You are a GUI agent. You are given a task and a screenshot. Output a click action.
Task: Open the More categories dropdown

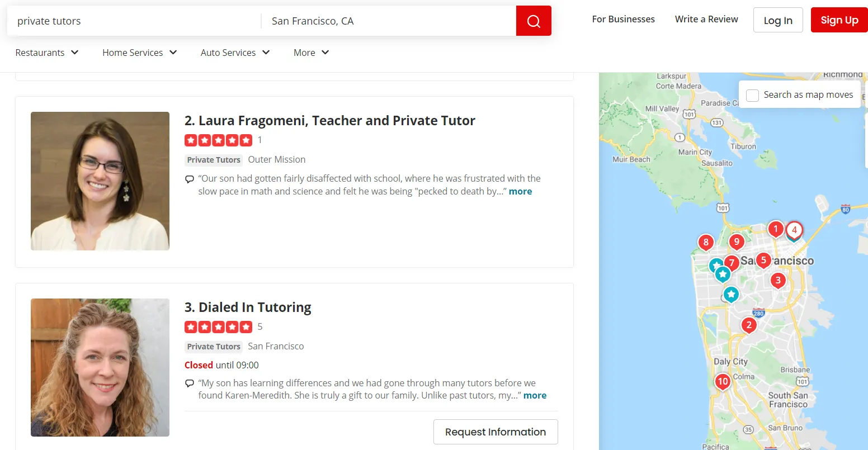point(311,53)
